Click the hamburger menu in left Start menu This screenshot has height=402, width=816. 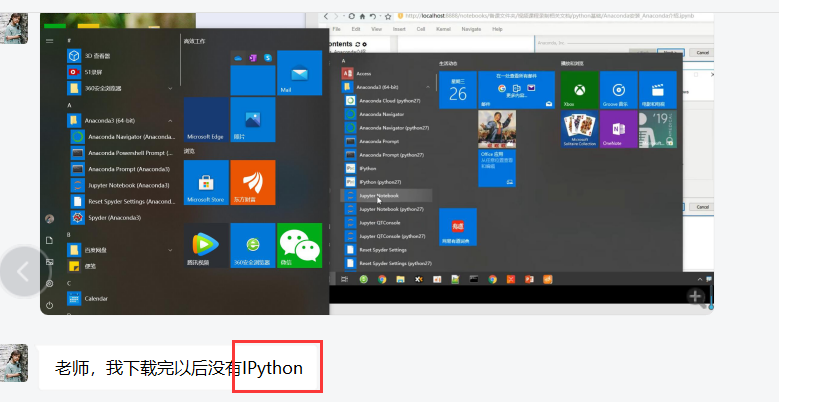[49, 41]
